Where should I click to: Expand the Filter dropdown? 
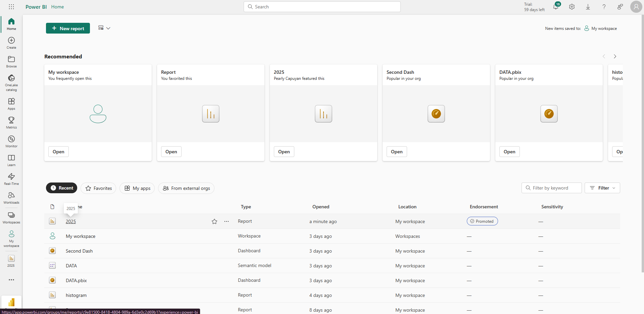(x=602, y=188)
